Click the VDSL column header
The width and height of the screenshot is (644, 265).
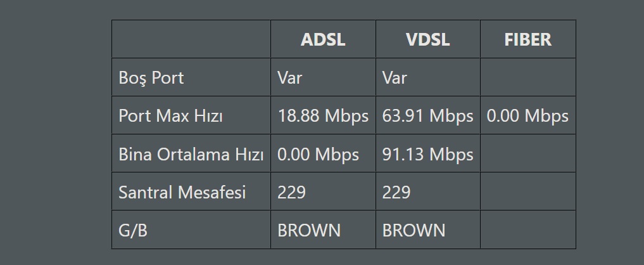point(427,39)
